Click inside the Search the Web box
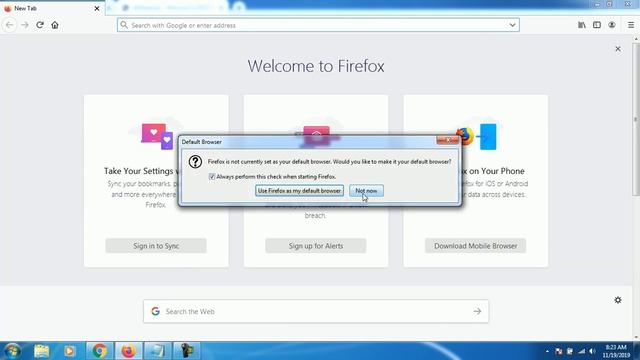 click(316, 311)
